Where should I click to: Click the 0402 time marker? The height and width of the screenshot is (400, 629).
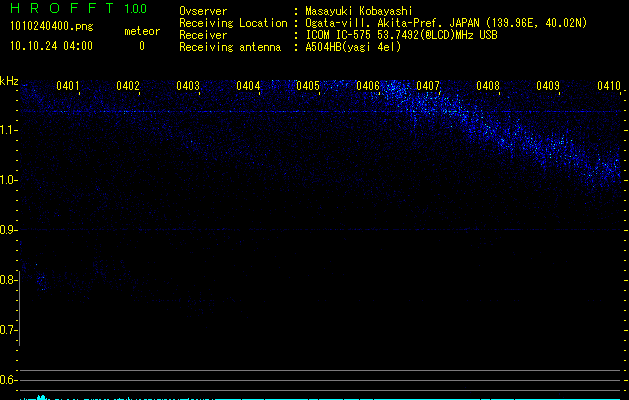click(128, 86)
